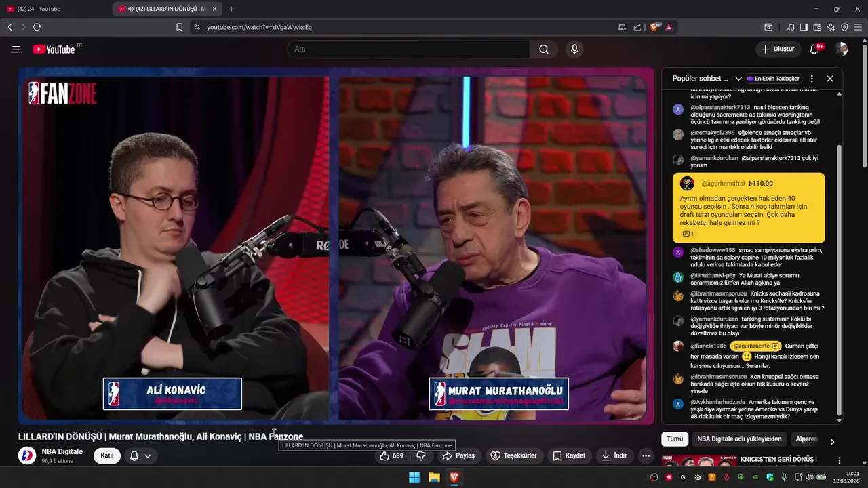Expand the Popüler sohbet chat mode dropdown
Viewport: 868px width, 488px height.
pyautogui.click(x=738, y=79)
